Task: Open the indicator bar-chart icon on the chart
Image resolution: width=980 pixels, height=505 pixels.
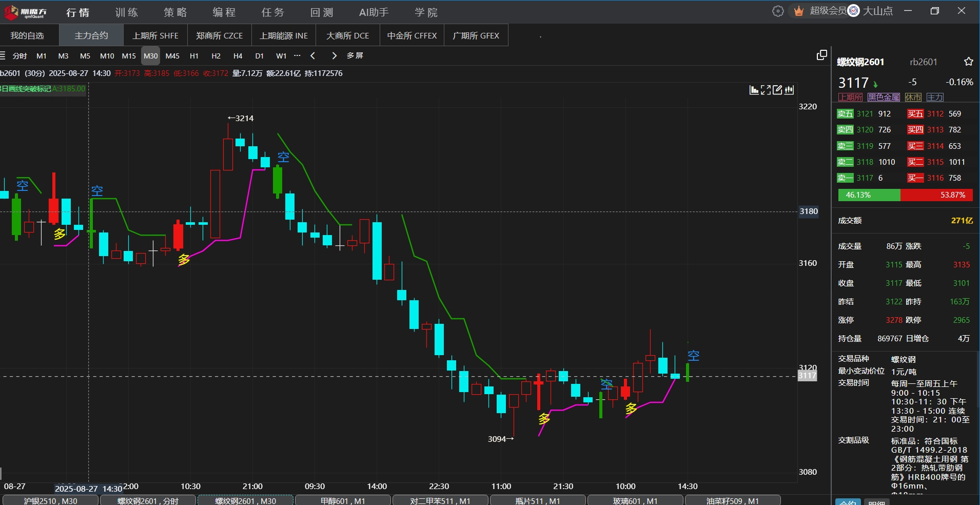Action: (754, 90)
